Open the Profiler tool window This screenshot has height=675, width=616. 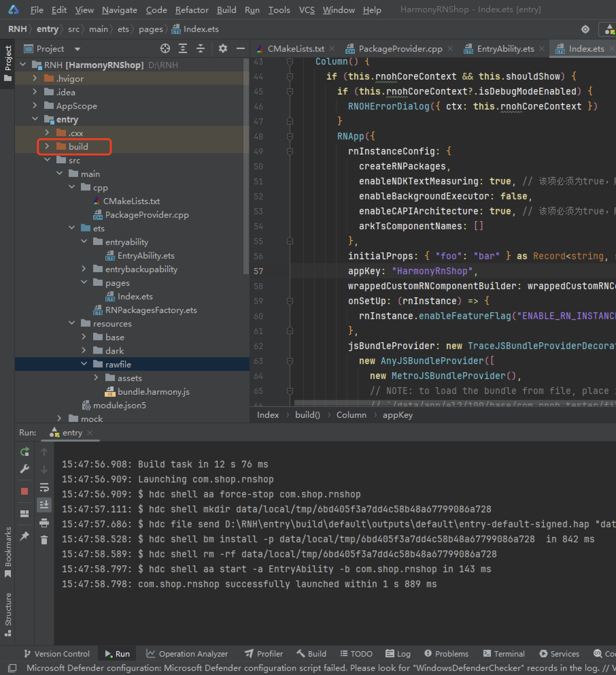tap(264, 654)
